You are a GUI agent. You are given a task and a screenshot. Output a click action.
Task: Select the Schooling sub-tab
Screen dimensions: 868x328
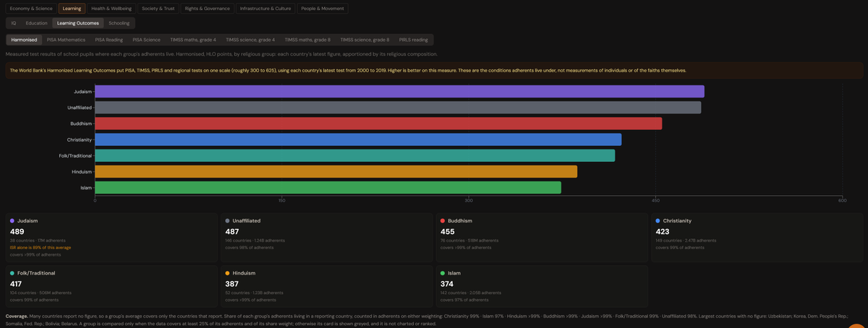tap(119, 23)
